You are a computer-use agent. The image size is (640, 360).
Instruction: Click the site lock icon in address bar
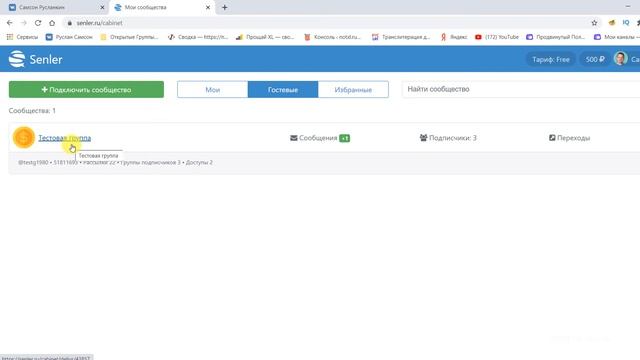pyautogui.click(x=69, y=23)
